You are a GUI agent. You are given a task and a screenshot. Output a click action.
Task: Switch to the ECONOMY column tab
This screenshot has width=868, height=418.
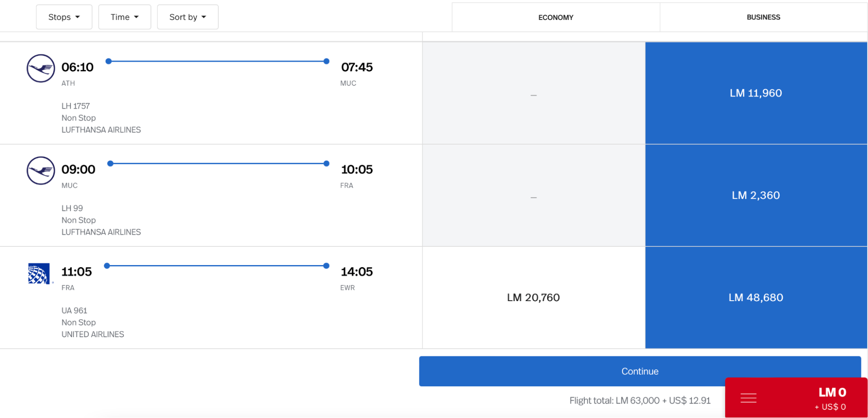pyautogui.click(x=555, y=17)
